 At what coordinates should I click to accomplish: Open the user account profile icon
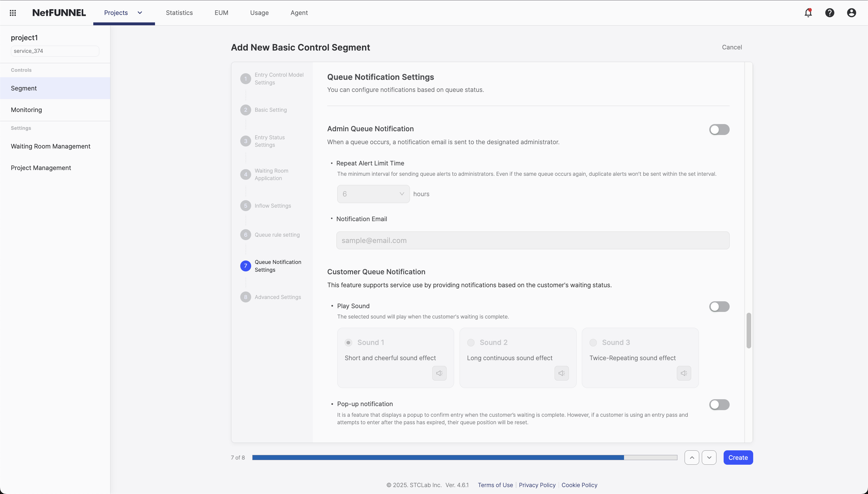pos(851,13)
